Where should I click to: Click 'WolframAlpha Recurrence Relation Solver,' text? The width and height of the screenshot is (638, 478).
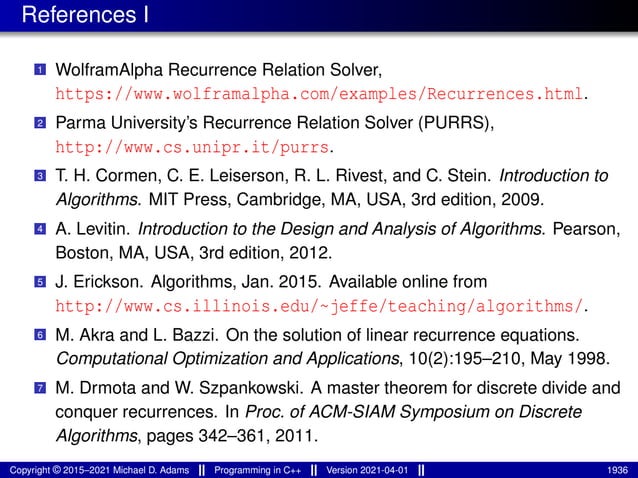219,70
